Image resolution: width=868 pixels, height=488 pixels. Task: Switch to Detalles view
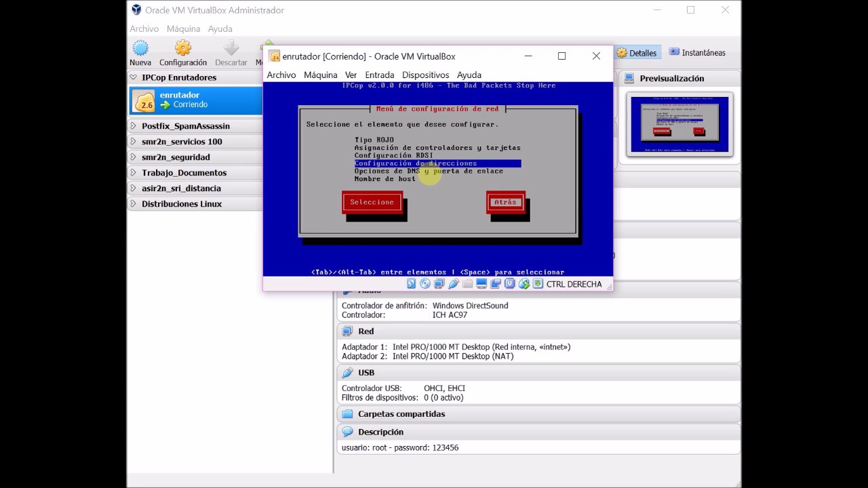coord(636,53)
